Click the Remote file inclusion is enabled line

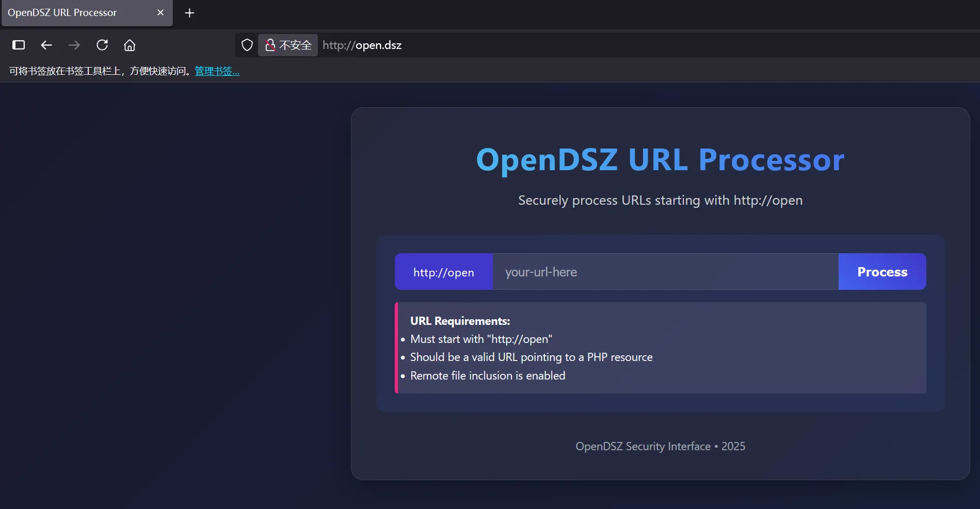point(487,375)
